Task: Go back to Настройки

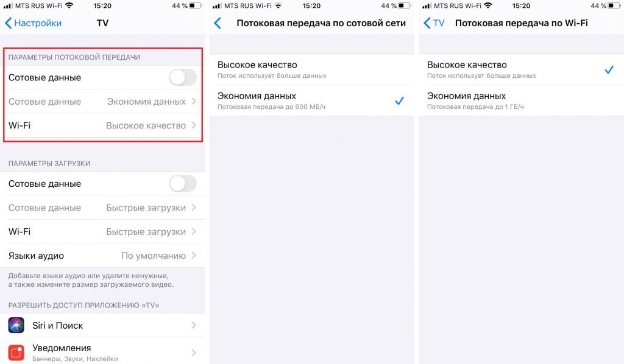Action: click(x=33, y=23)
